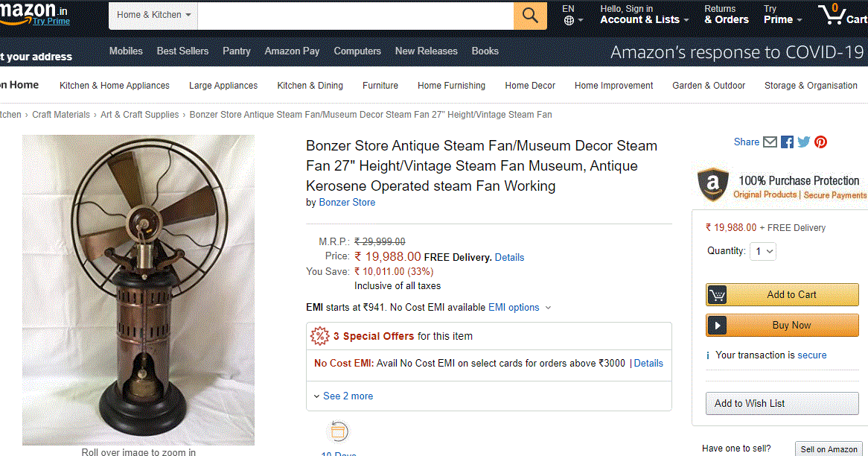The height and width of the screenshot is (456, 868).
Task: Click the 100% Purchase Protection shield badge
Action: pyautogui.click(x=712, y=185)
